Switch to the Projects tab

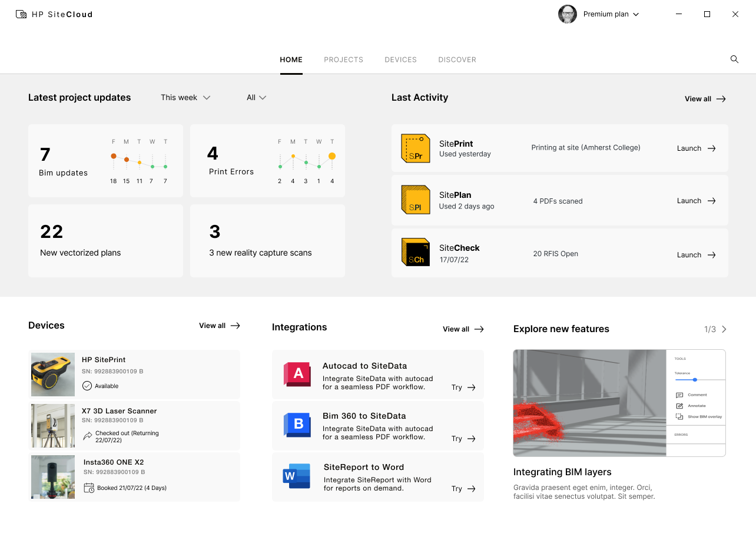click(x=343, y=59)
